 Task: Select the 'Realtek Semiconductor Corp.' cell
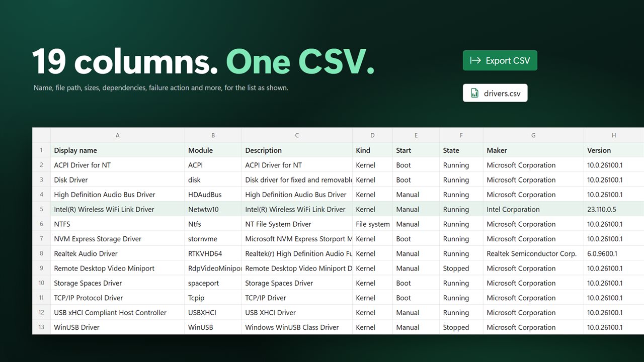pos(533,253)
